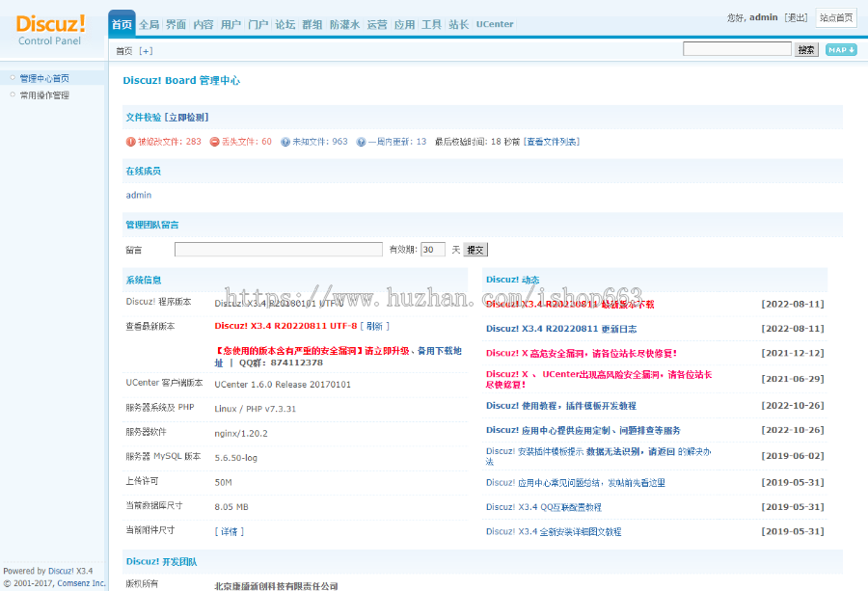The height and width of the screenshot is (591, 868).
Task: Open the 防灌水 menu tab
Action: click(x=344, y=24)
